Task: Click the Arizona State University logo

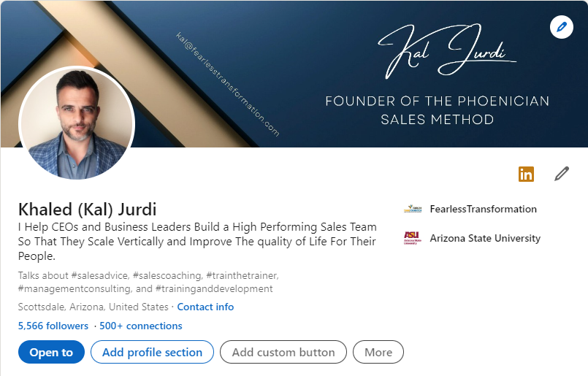Action: (413, 238)
